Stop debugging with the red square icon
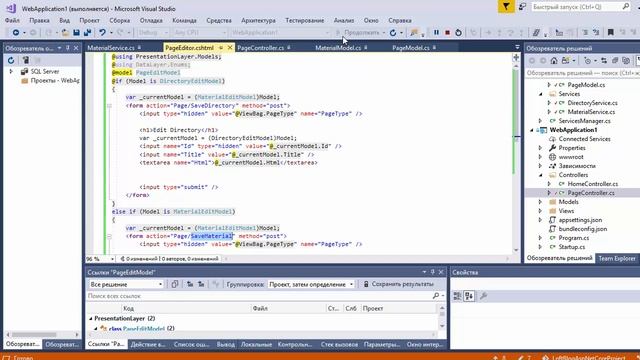This screenshot has height=360, width=640. click(x=447, y=32)
